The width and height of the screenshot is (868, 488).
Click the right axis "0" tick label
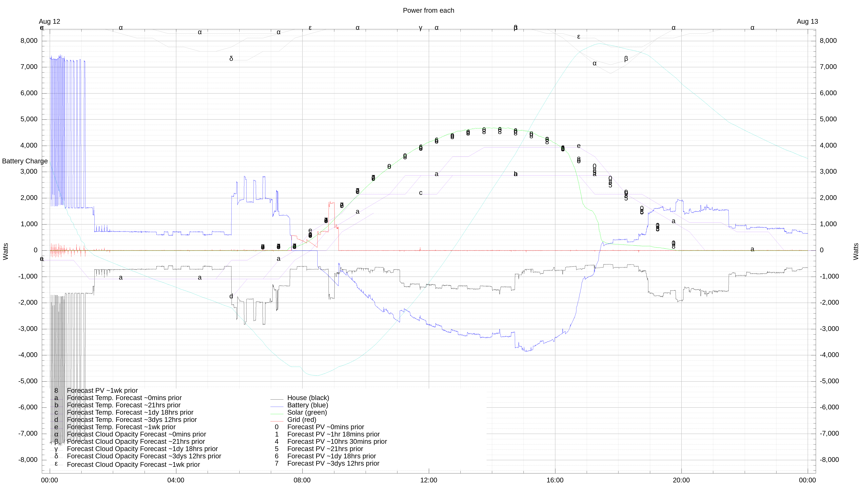[x=822, y=250]
